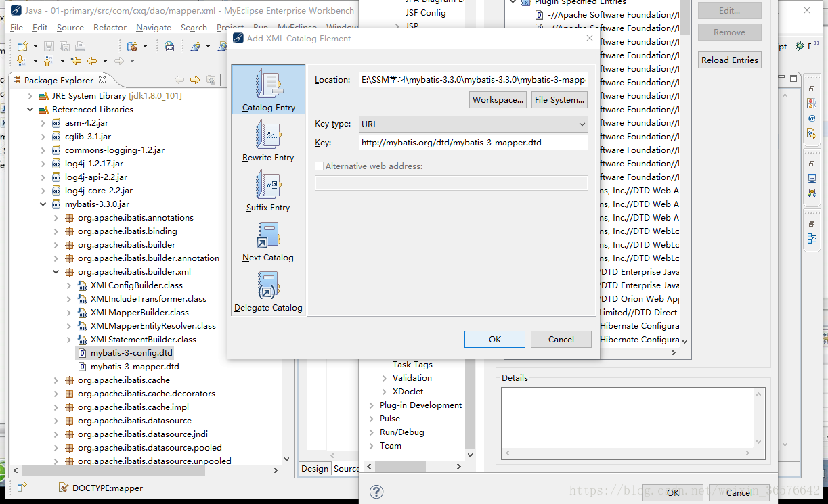The height and width of the screenshot is (504, 828).
Task: Click the Key input field
Action: click(473, 143)
